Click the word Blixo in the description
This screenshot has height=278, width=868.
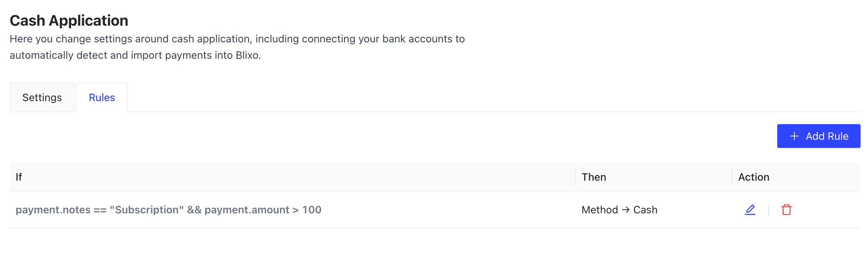[247, 55]
